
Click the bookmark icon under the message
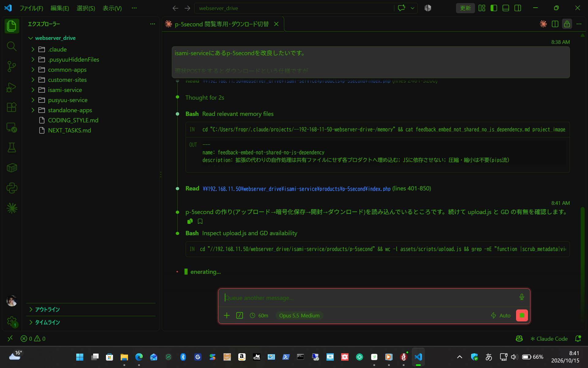(x=200, y=221)
